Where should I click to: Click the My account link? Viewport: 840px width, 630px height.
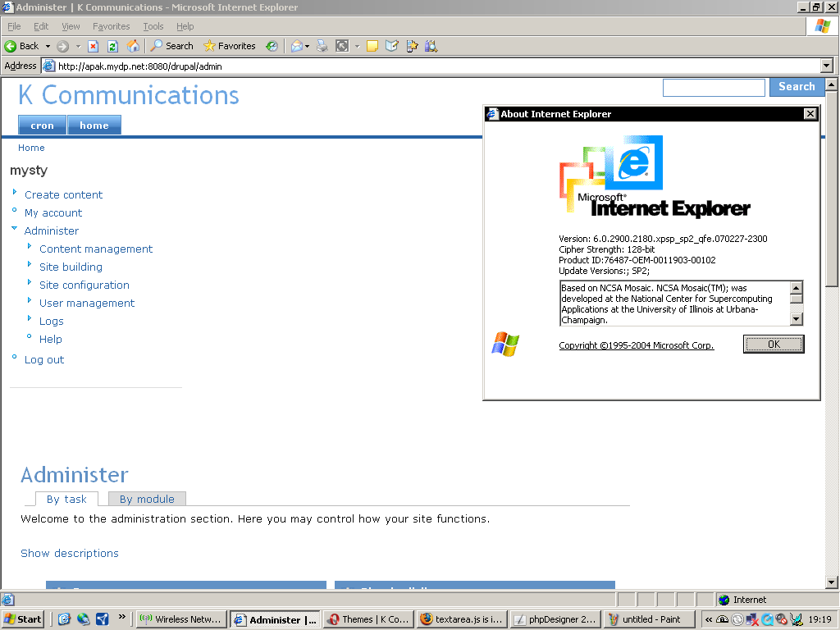coord(53,213)
